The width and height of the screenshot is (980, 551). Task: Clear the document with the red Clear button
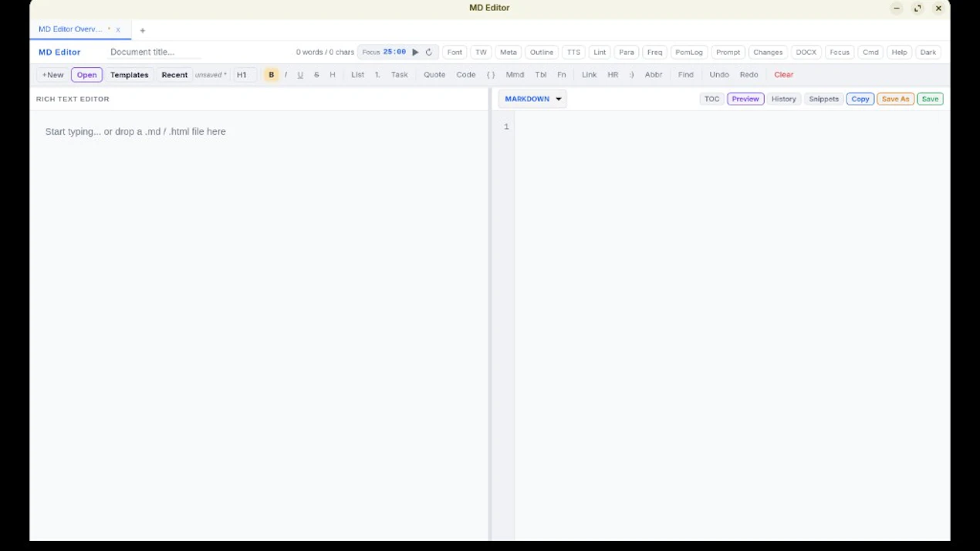pyautogui.click(x=784, y=75)
